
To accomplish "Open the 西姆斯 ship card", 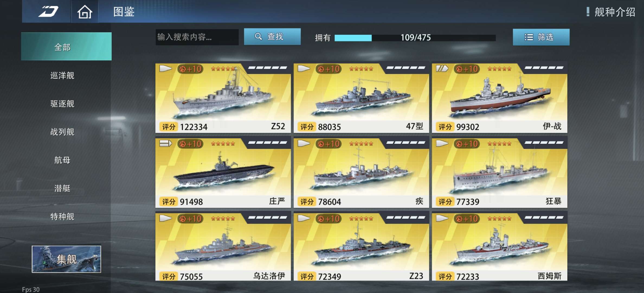I will coord(500,246).
